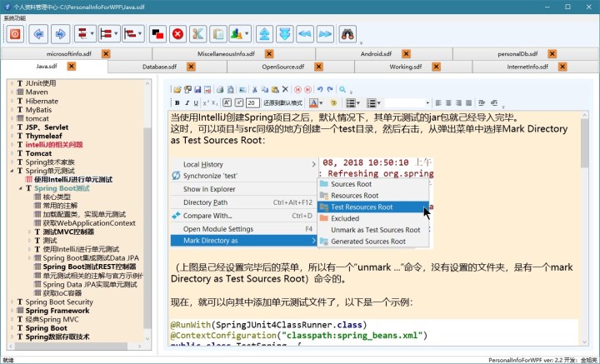Click the double up arrow move icon
Image resolution: width=600 pixels, height=364 pixels.
point(263,34)
